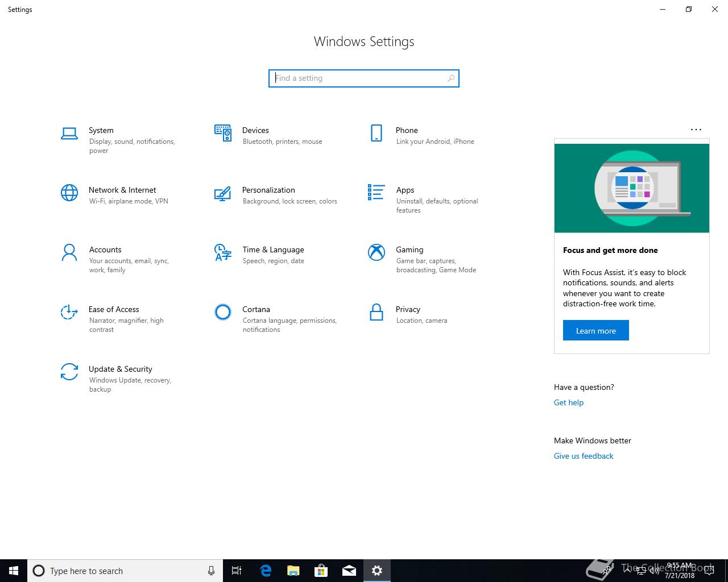Open the Network & Internet globe icon
The width and height of the screenshot is (728, 582).
pyautogui.click(x=69, y=193)
